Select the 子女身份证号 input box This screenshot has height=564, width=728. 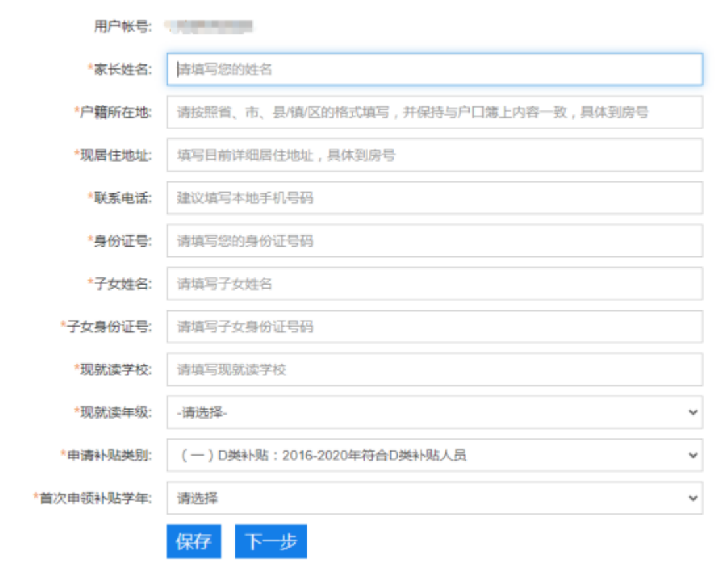[434, 327]
